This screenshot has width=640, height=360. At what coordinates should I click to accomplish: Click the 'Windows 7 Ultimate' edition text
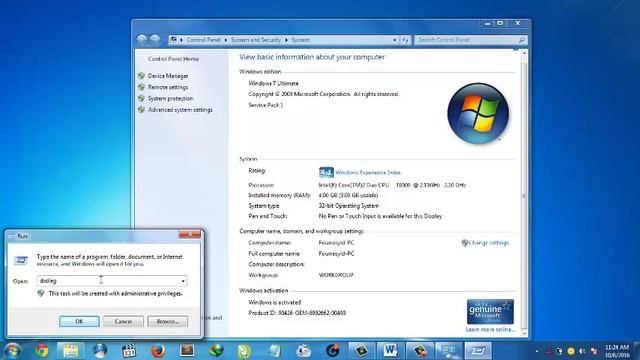point(273,83)
